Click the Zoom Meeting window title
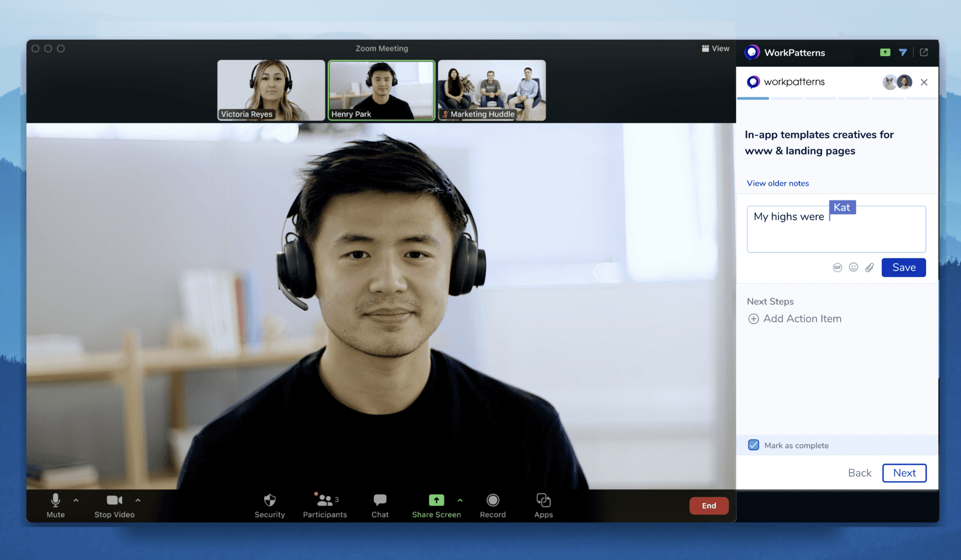961x560 pixels. (382, 48)
